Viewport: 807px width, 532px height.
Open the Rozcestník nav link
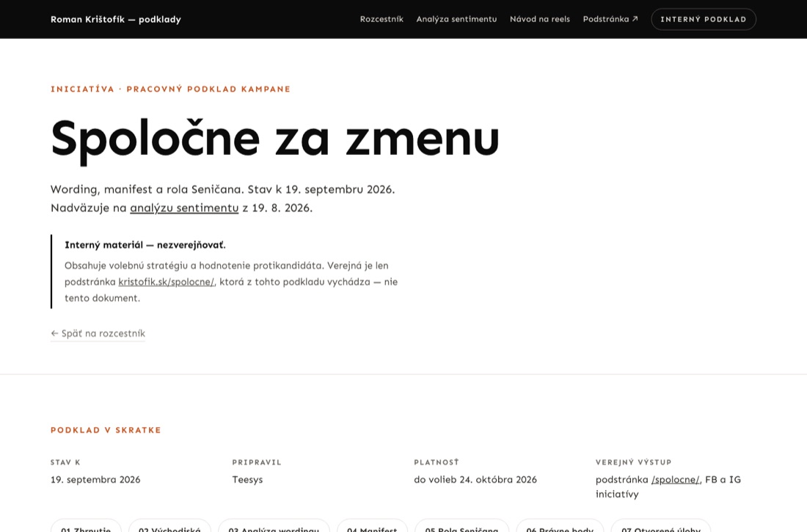click(x=381, y=19)
